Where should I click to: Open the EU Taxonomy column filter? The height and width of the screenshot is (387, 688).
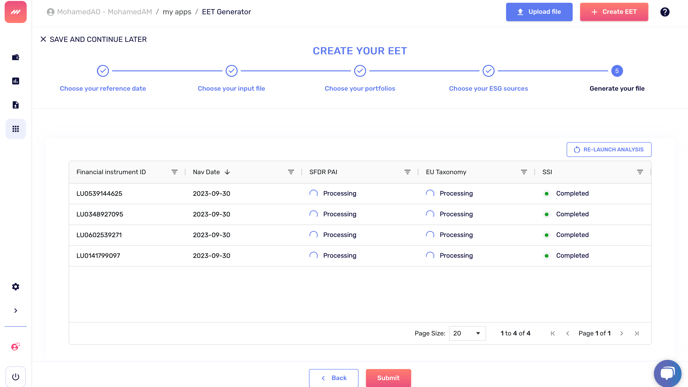click(x=523, y=172)
